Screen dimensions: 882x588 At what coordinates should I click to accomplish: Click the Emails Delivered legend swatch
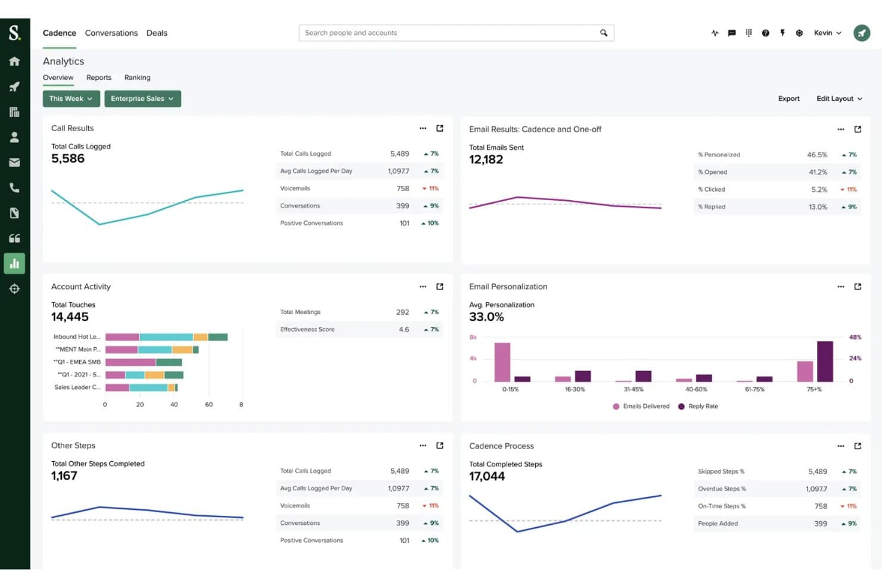click(x=616, y=406)
